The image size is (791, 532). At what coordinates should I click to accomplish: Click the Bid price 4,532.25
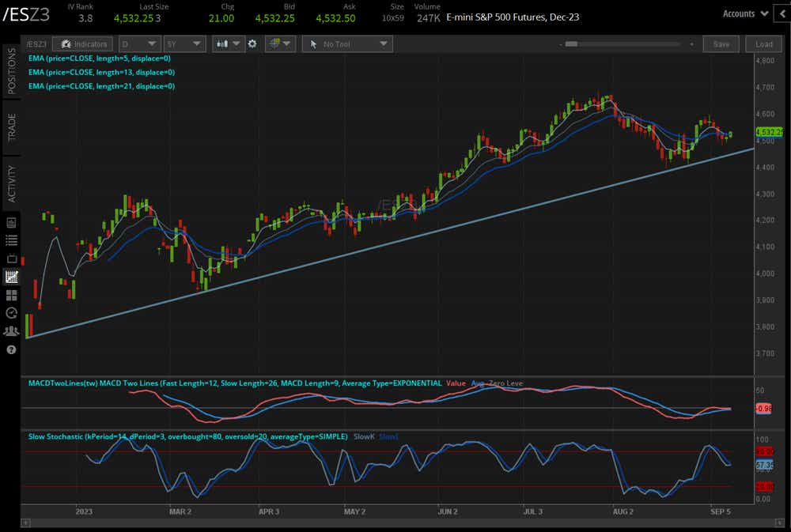tap(275, 18)
